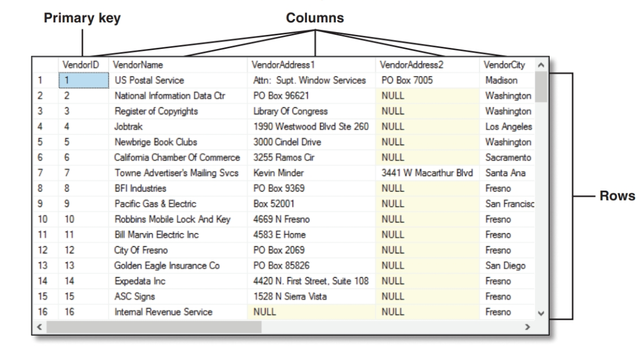Image resolution: width=644 pixels, height=348 pixels.
Task: Click the vertical scrollbar thumb
Action: [541, 87]
